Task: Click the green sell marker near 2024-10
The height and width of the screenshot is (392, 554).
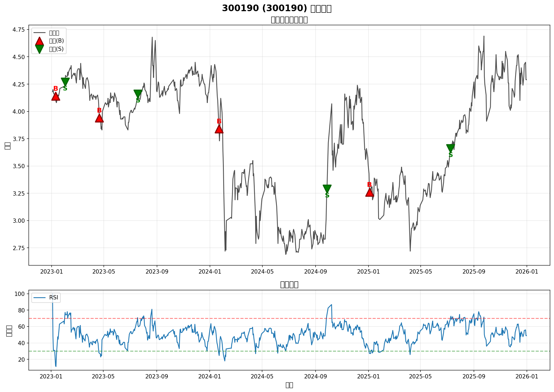Action: [327, 188]
